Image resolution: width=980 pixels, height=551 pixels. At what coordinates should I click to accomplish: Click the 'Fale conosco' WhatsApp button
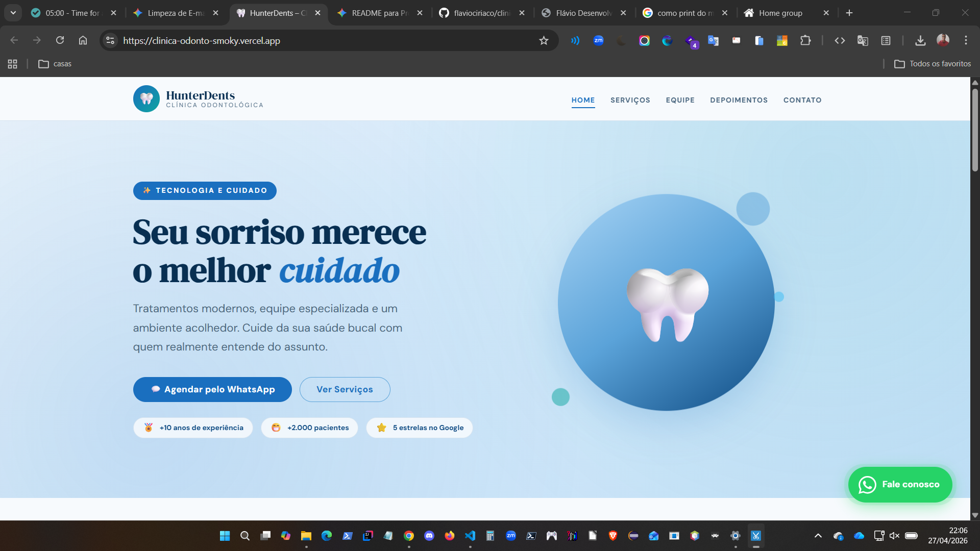(900, 485)
